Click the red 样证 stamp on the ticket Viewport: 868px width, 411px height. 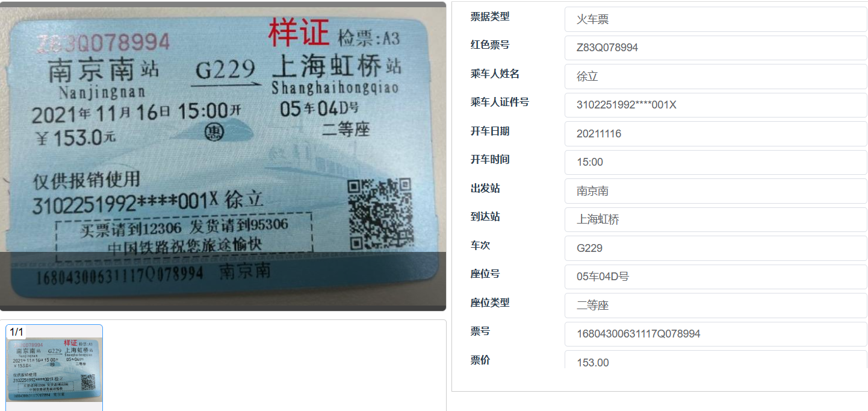(299, 33)
